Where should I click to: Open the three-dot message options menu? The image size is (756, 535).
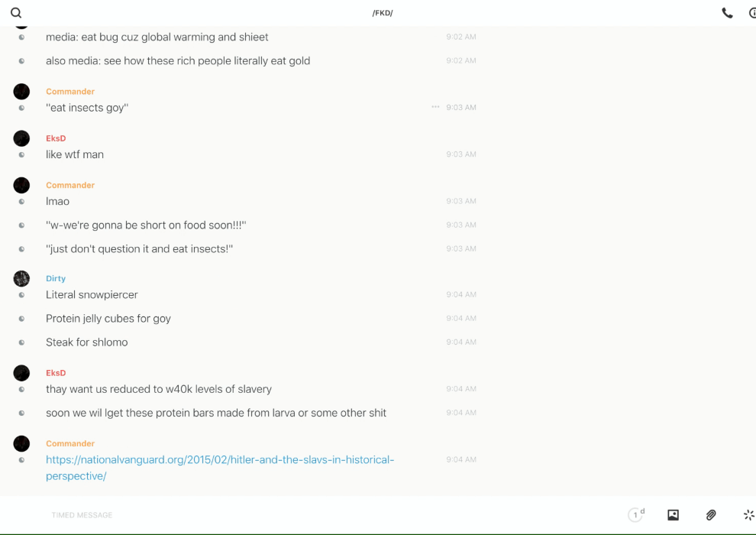click(x=435, y=107)
